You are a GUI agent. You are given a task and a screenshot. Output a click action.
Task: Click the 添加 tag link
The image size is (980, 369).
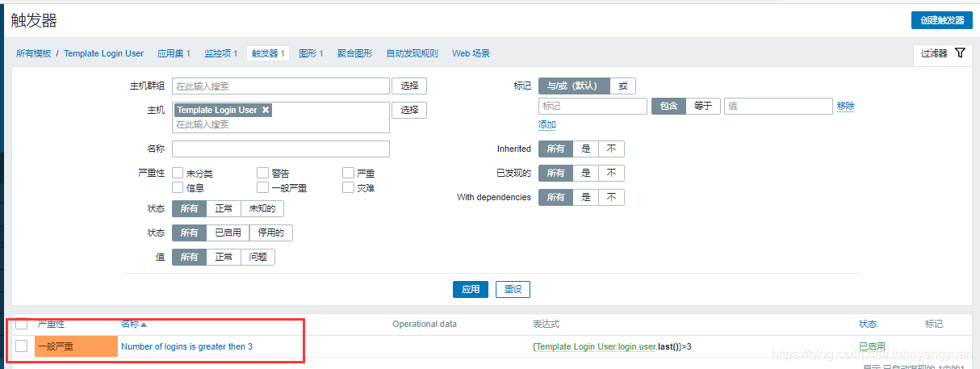pyautogui.click(x=547, y=124)
